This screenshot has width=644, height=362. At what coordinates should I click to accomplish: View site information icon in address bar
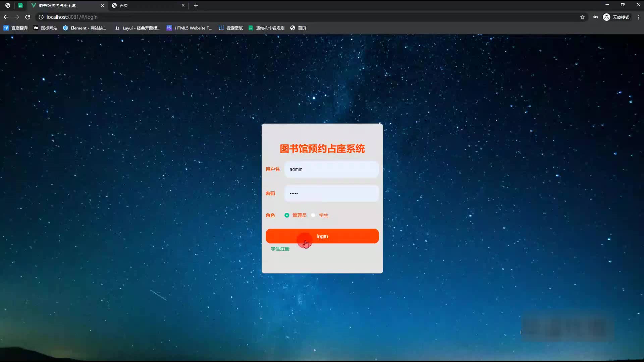(x=41, y=17)
